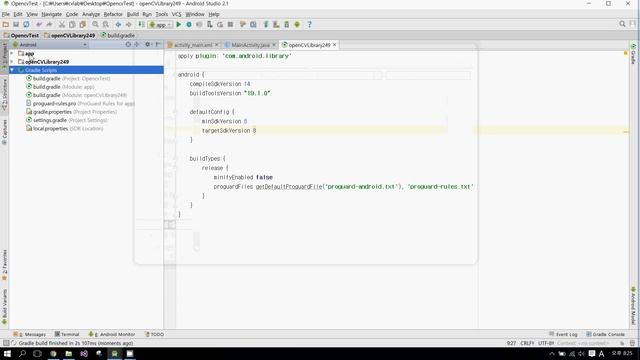640x360 pixels.
Task: Click the Paste toolbar icon
Action: [82, 24]
